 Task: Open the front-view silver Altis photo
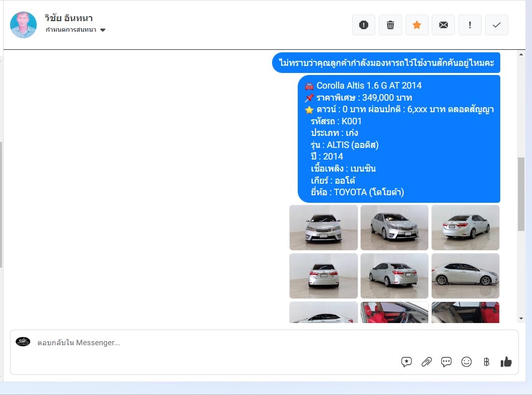(323, 227)
